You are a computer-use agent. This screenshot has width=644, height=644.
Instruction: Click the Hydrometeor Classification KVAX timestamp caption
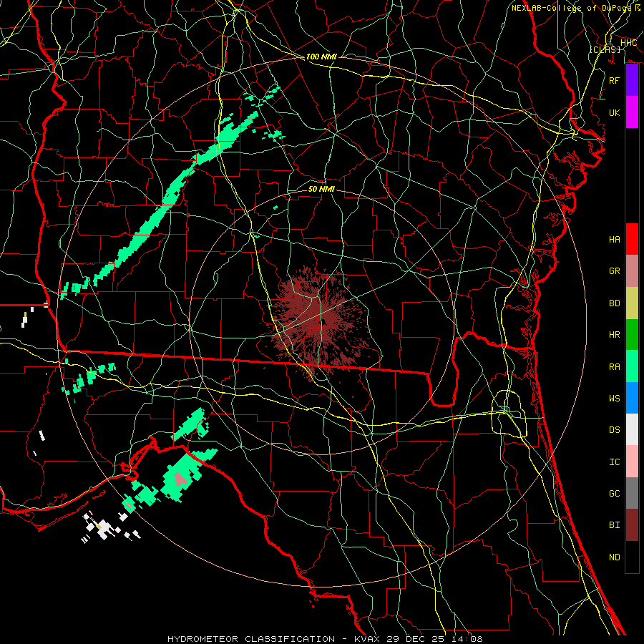coord(325,639)
